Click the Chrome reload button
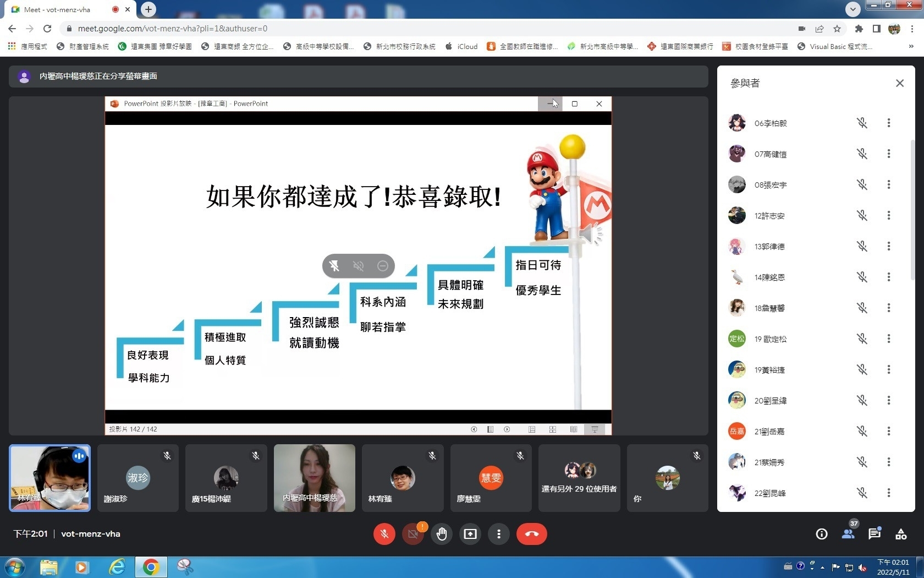Image resolution: width=924 pixels, height=578 pixels. 47,29
